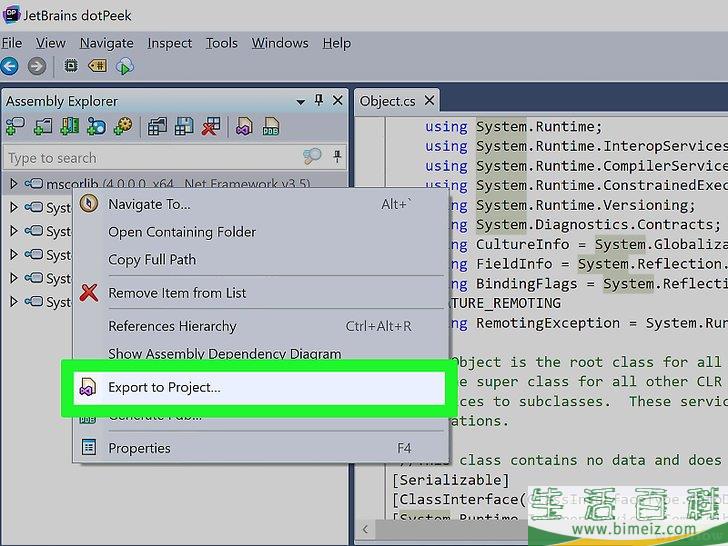Screen dimensions: 728x546
Task: Click the gear green-plus icon in Assembly Explorer
Action: point(124,126)
